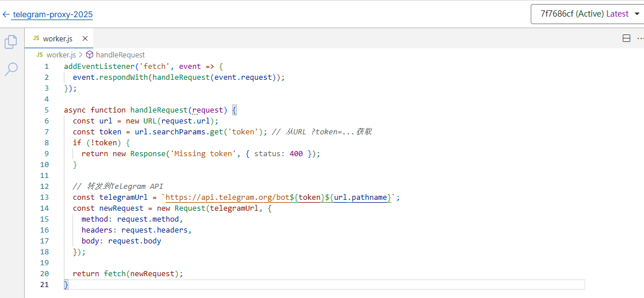Screen dimensions: 644x298
Task: Click the closing brace on line 21
Action: (66, 285)
